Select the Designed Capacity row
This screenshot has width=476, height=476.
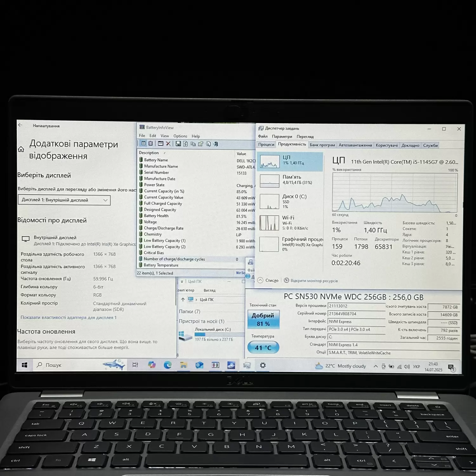click(x=197, y=210)
